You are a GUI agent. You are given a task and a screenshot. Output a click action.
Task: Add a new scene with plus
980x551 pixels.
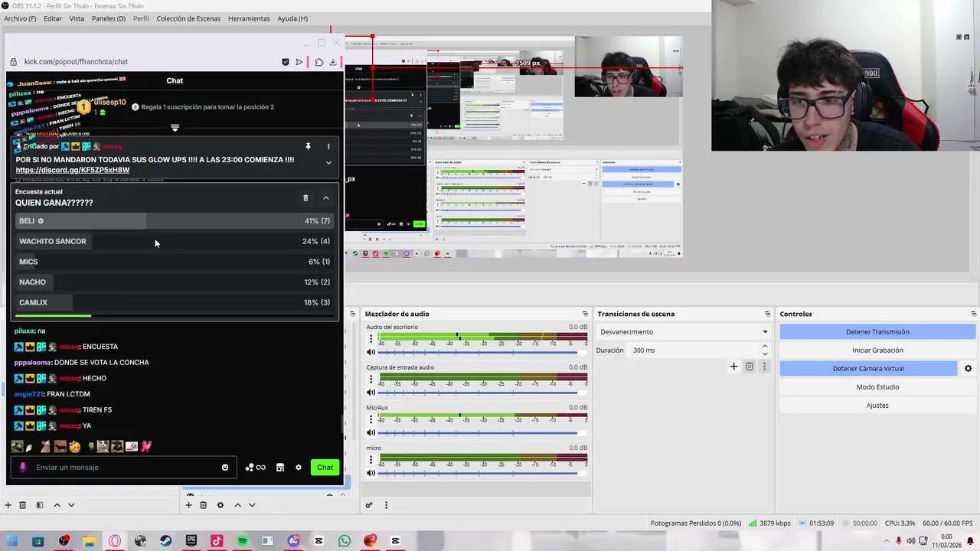8,505
